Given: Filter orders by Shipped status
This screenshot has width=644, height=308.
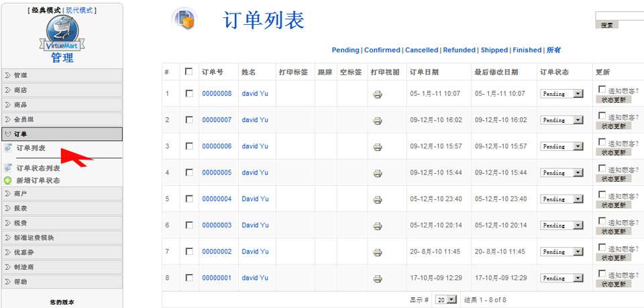Looking at the screenshot, I should click(494, 50).
